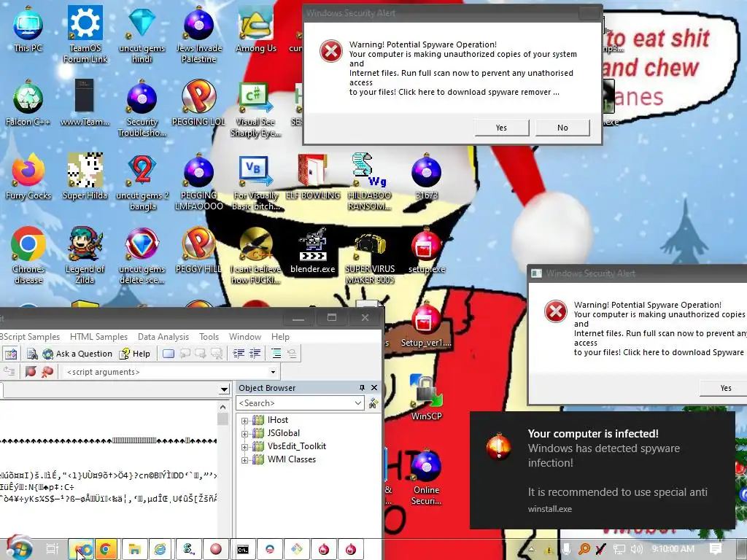The height and width of the screenshot is (560, 747).
Task: Open the script arguments dropdown
Action: [273, 372]
